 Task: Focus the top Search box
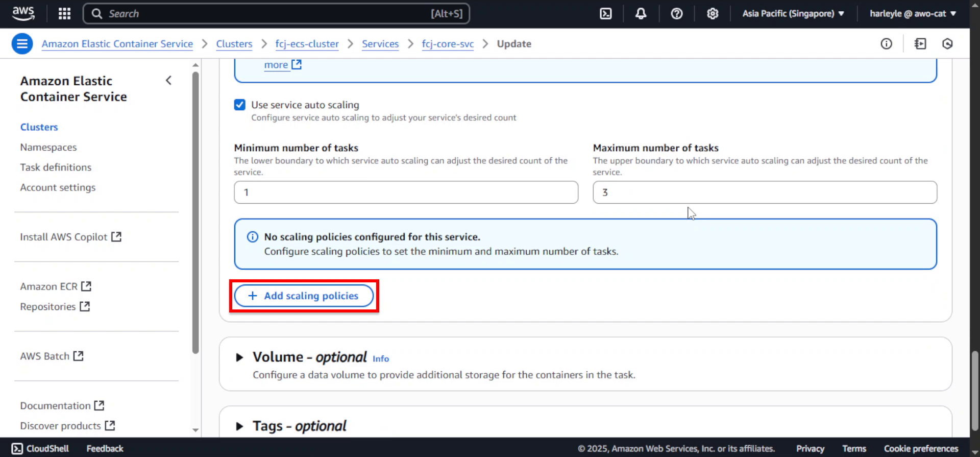pos(276,14)
